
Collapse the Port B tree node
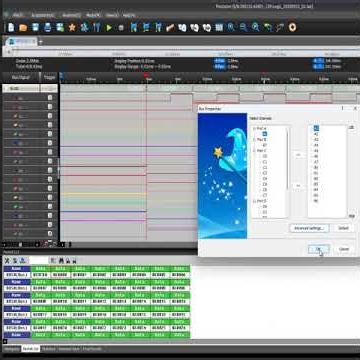(x=255, y=140)
